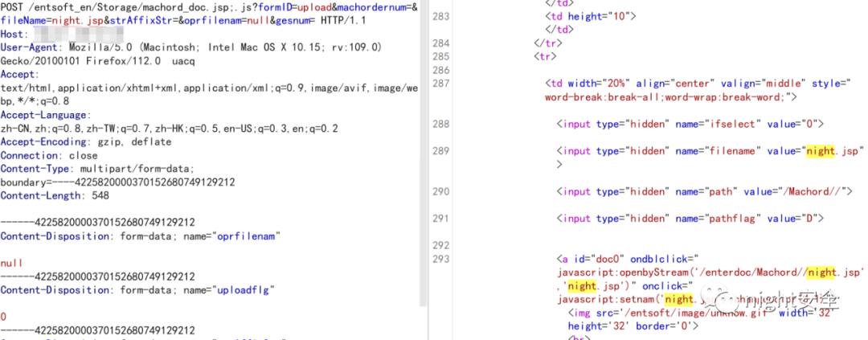Click highlighted night in the filename value on line 289
This screenshot has width=868, height=340.
820,150
